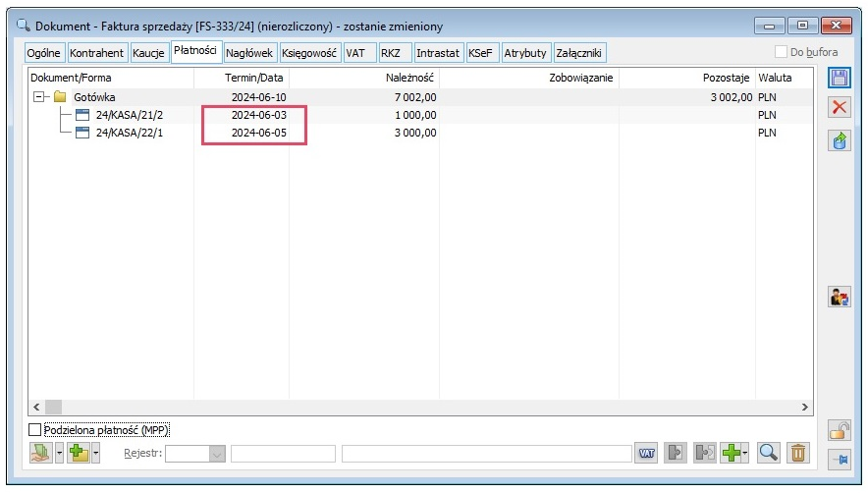868x493 pixels.
Task: Click the amount 1 000,00
Action: (415, 115)
